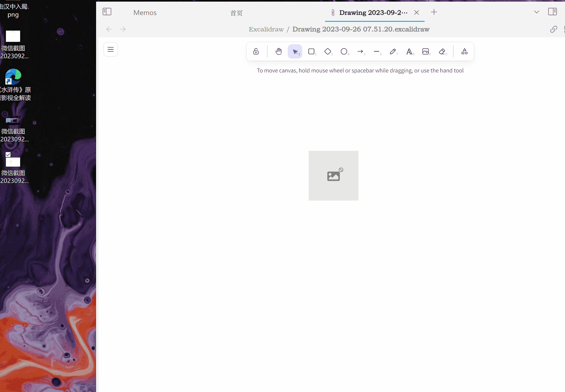Image resolution: width=565 pixels, height=392 pixels.
Task: Activate the Hand panning tool
Action: 278,51
